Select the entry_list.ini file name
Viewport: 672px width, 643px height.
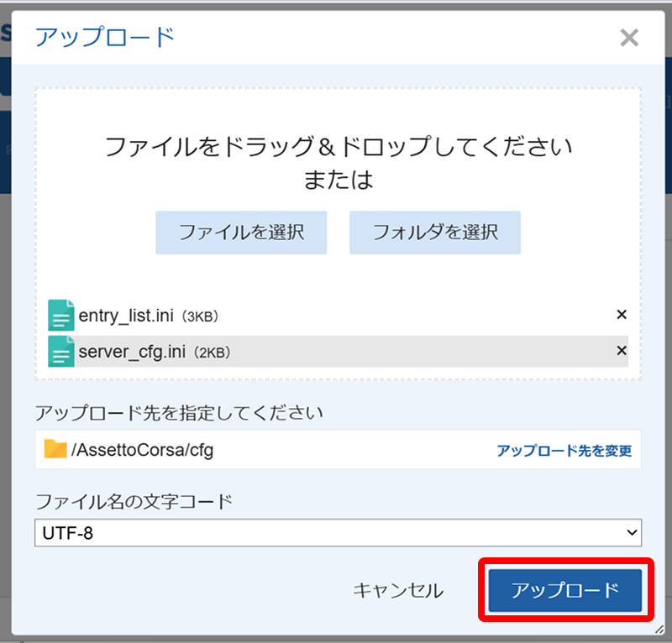[x=128, y=316]
